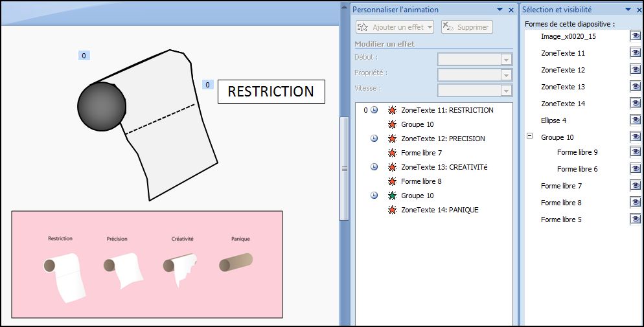Hide Forme libre 9 via eye icon
Viewport: 644px width, 327px height.
pyautogui.click(x=635, y=152)
